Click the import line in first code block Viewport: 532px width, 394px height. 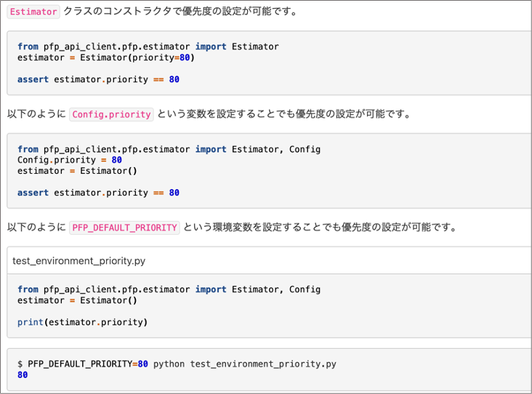pos(148,47)
